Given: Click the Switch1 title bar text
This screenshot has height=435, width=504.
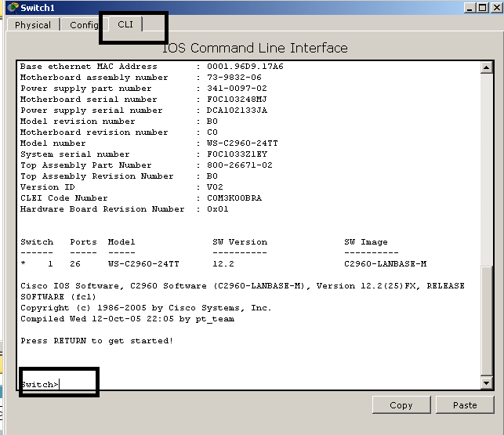Looking at the screenshot, I should pyautogui.click(x=38, y=8).
